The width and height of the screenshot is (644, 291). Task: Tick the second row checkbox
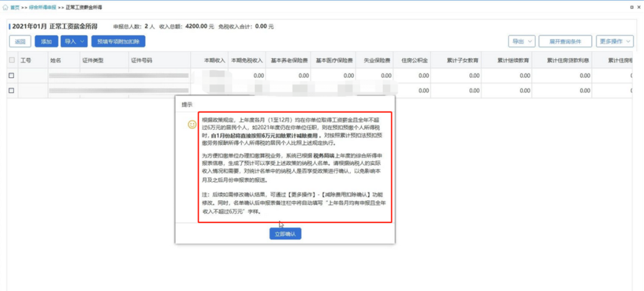(11, 91)
